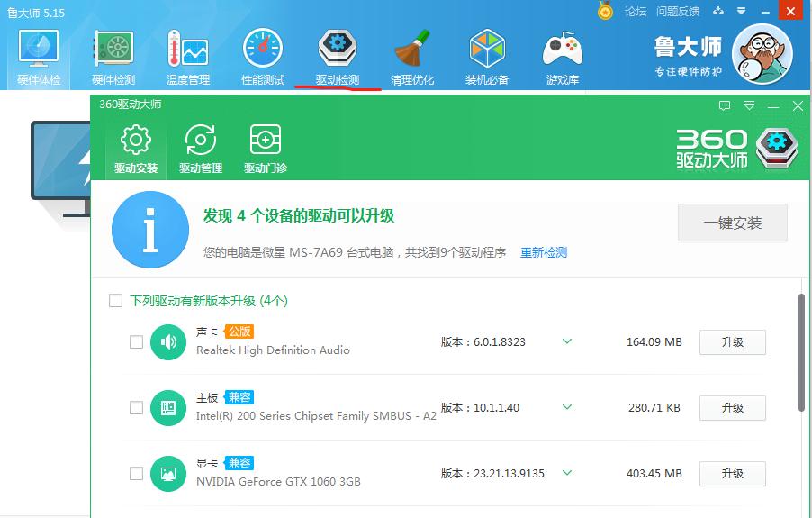Click the 兼容 blue tag on 显卡
Image resolution: width=812 pixels, height=518 pixels.
[239, 463]
